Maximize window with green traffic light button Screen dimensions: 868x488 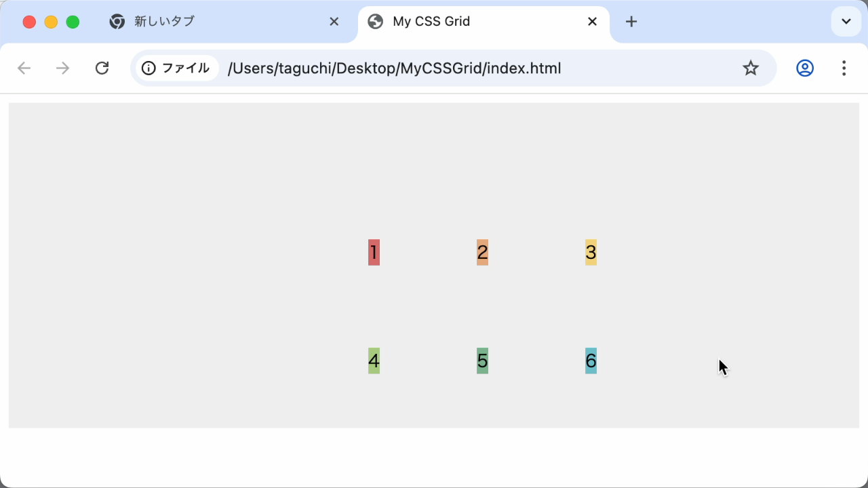click(73, 22)
